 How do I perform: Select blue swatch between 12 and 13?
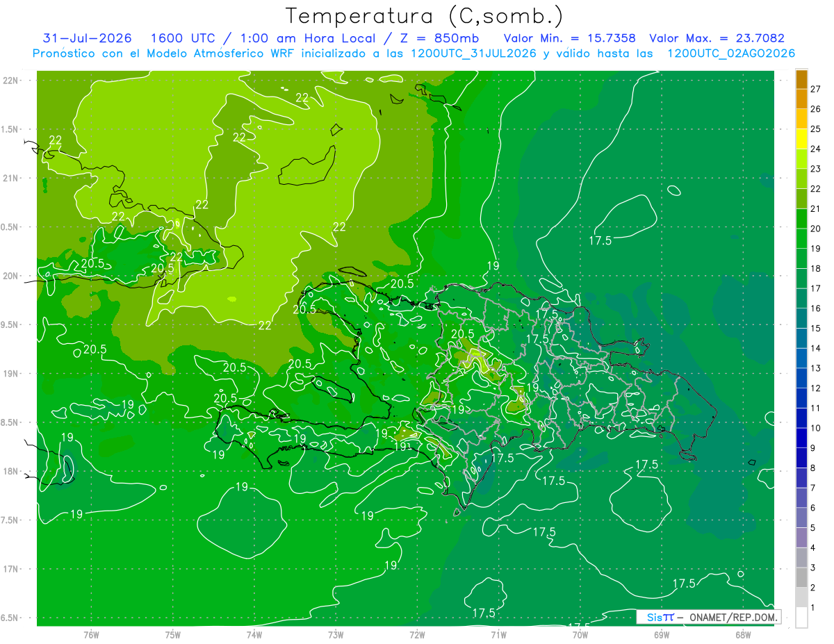pyautogui.click(x=801, y=379)
